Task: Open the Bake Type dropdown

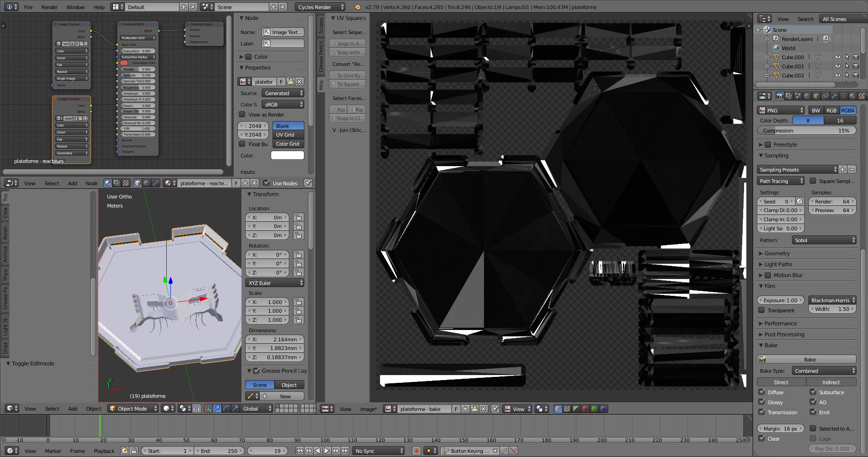Action: click(824, 371)
